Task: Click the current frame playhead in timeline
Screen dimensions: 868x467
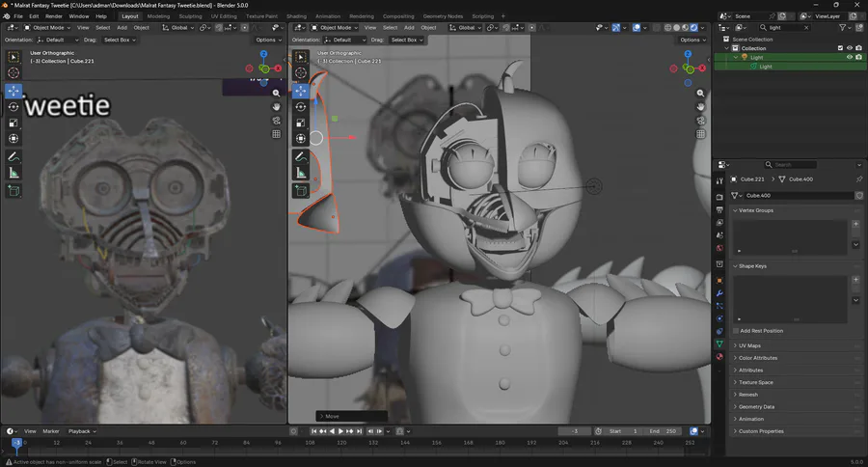Action: pos(16,443)
